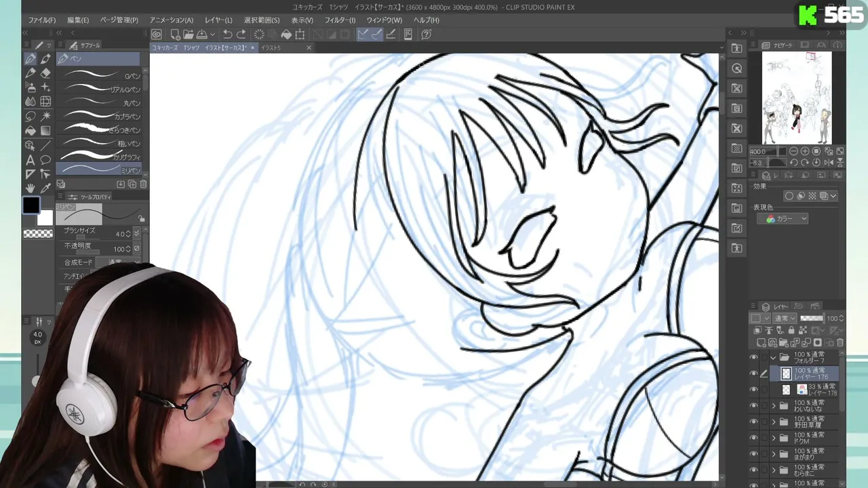The height and width of the screenshot is (488, 868).
Task: Expand the 野田草履 folder
Action: (774, 422)
